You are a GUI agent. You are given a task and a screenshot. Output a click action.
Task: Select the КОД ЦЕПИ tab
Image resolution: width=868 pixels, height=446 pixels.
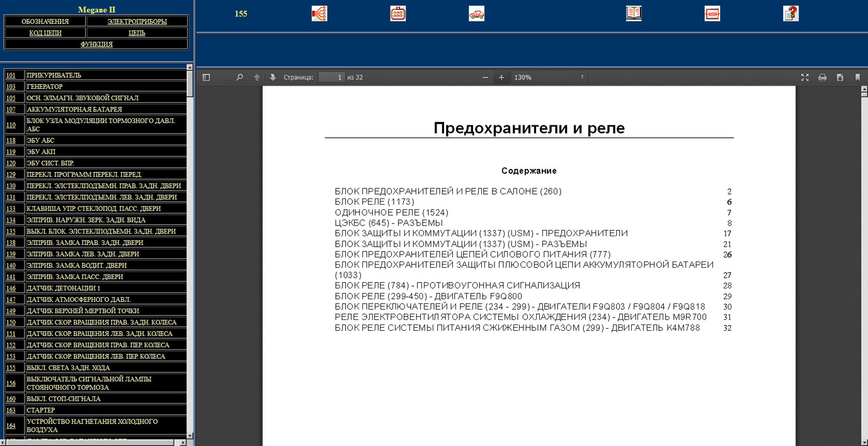(45, 33)
